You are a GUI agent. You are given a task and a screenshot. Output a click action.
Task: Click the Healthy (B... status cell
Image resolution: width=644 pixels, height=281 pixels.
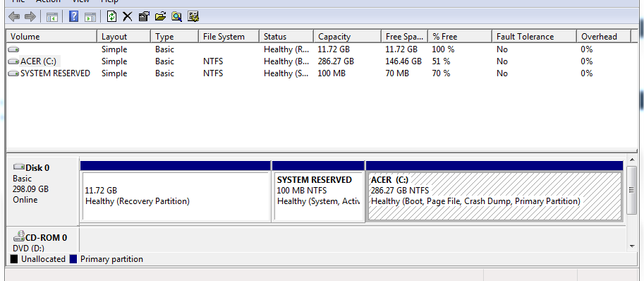click(286, 61)
